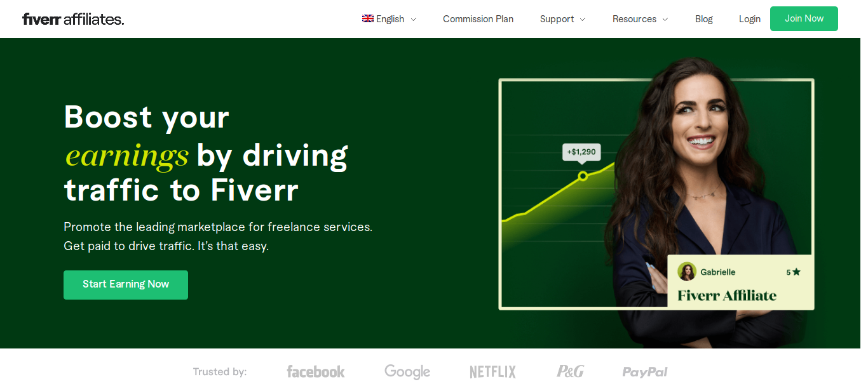The width and height of the screenshot is (868, 391).
Task: Click the Fiverr Affiliate card title
Action: [727, 295]
